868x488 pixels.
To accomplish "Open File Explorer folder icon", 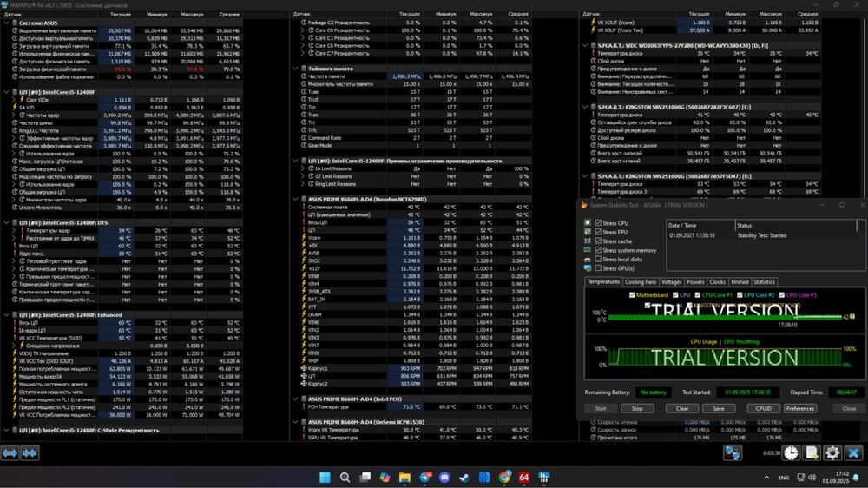I will 404,477.
